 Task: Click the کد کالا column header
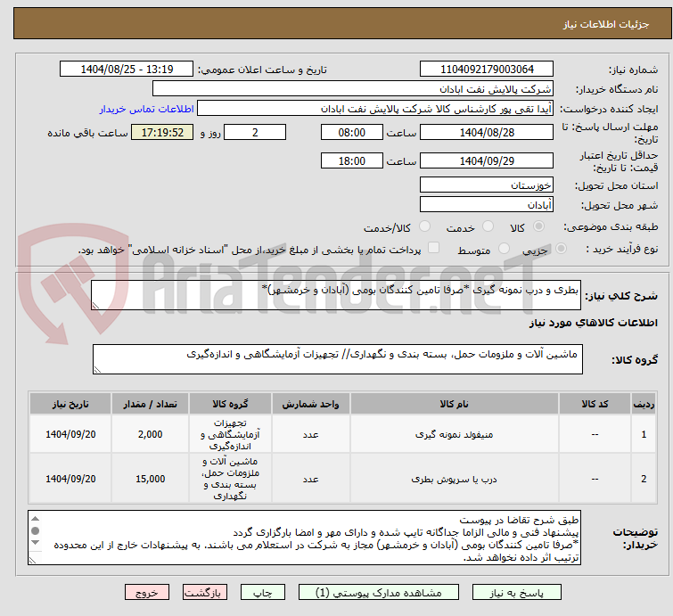(x=595, y=404)
